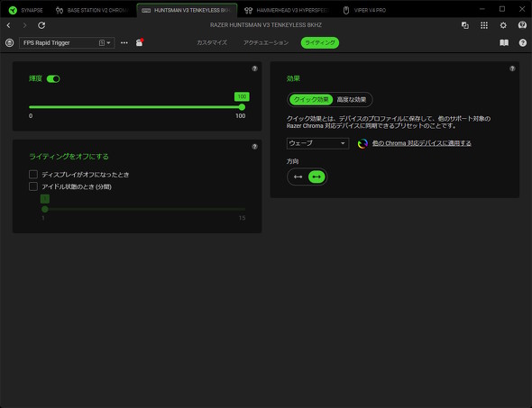Viewport: 532px width, 408px height.
Task: Toggle the 輝度 brightness switch
Action: click(x=53, y=79)
